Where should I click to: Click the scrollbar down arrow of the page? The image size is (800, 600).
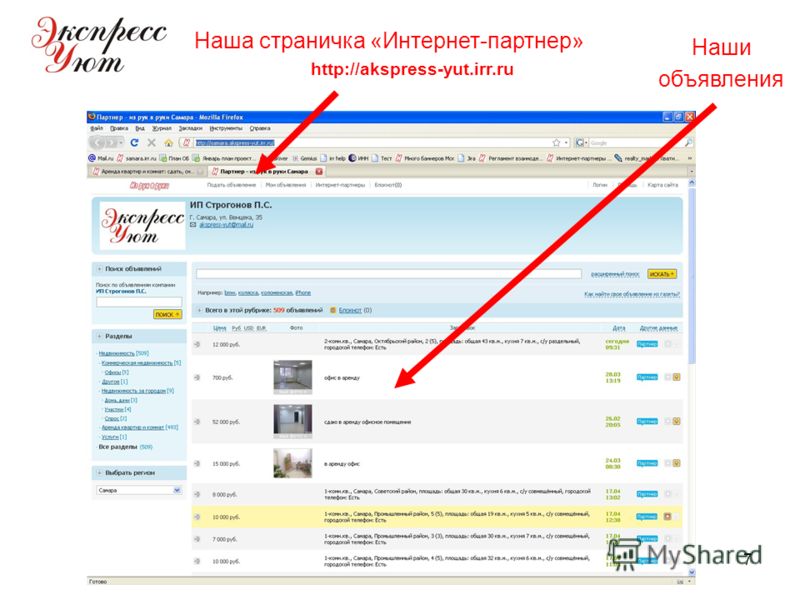(x=691, y=572)
